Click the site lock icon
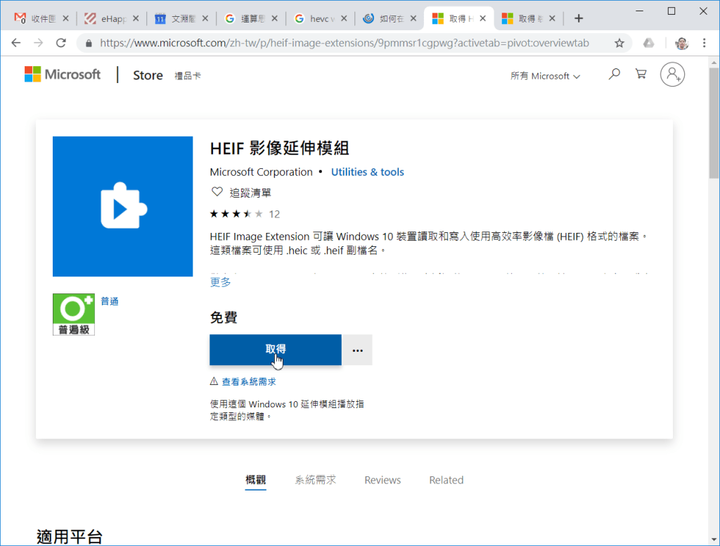The width and height of the screenshot is (720, 546). pos(89,43)
